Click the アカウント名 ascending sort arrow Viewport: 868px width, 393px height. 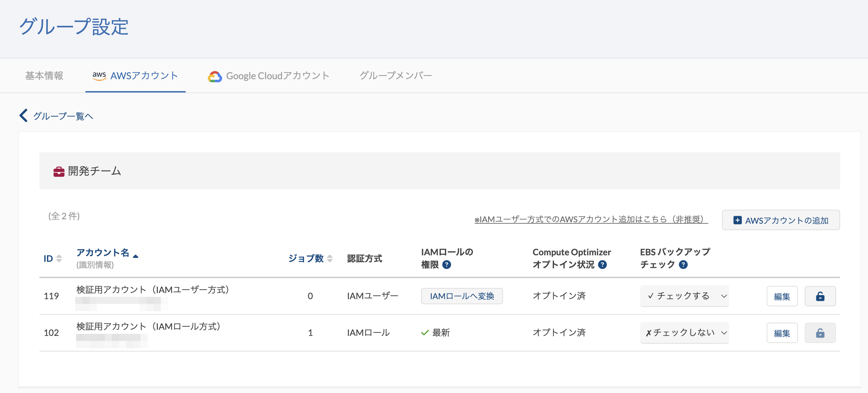[x=136, y=256]
